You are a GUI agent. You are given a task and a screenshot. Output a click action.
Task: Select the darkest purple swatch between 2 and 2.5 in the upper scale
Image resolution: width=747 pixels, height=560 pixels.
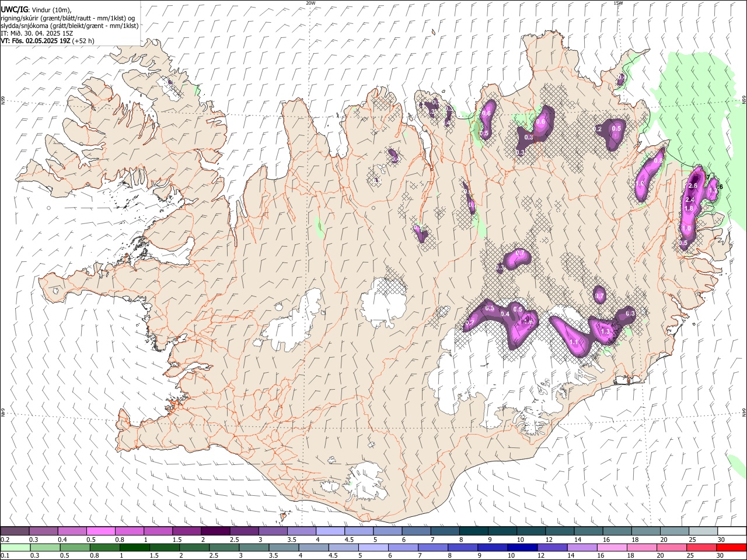click(x=215, y=531)
